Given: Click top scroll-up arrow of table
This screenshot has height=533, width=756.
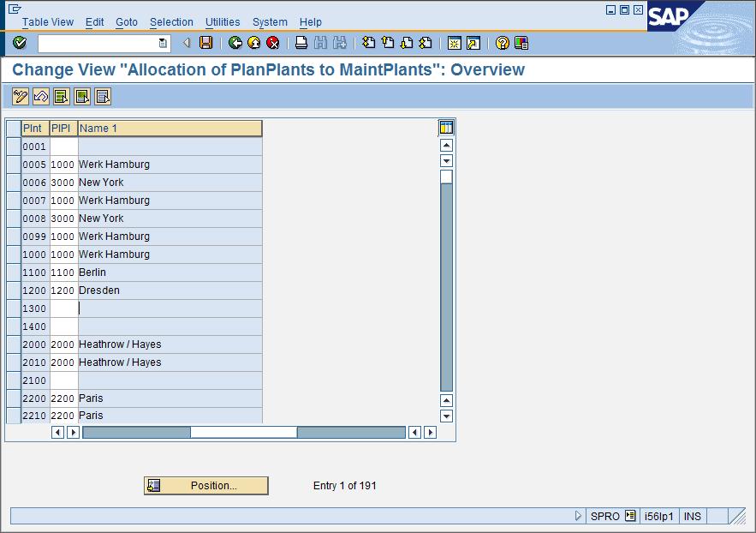Looking at the screenshot, I should (x=446, y=145).
